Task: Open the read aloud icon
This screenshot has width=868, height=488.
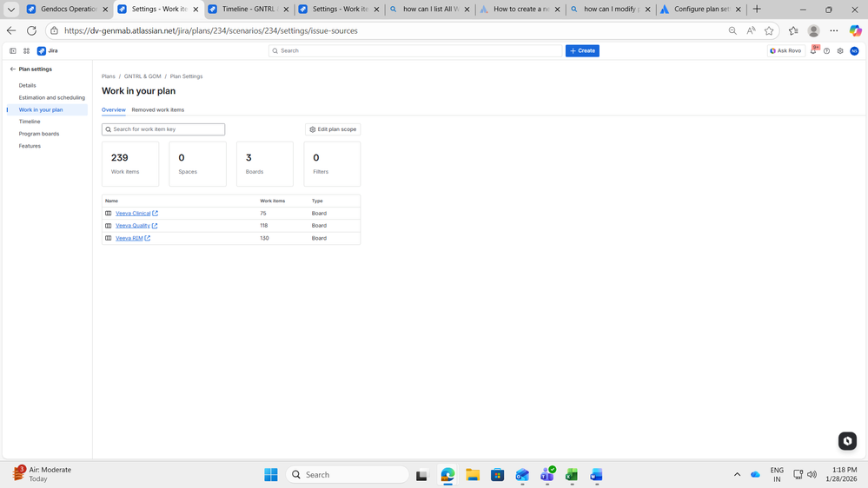Action: click(751, 31)
